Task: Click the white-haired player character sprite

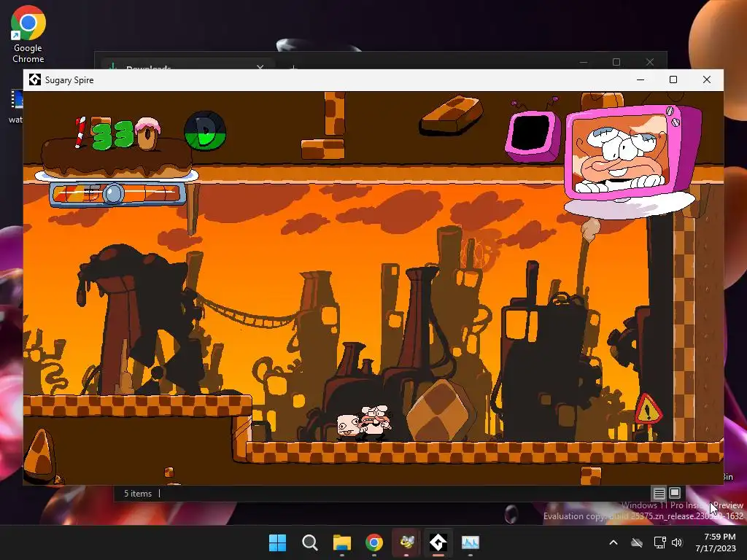Action: pyautogui.click(x=376, y=422)
